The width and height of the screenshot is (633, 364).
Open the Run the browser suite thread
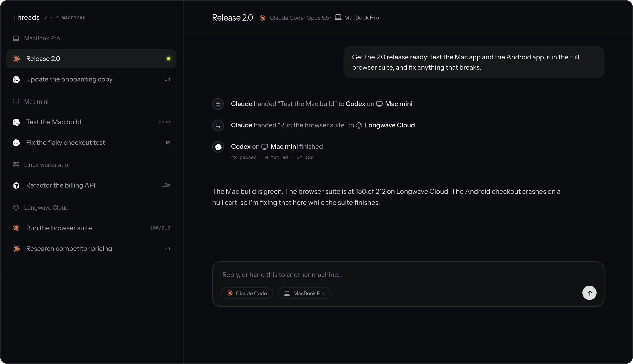(x=91, y=228)
